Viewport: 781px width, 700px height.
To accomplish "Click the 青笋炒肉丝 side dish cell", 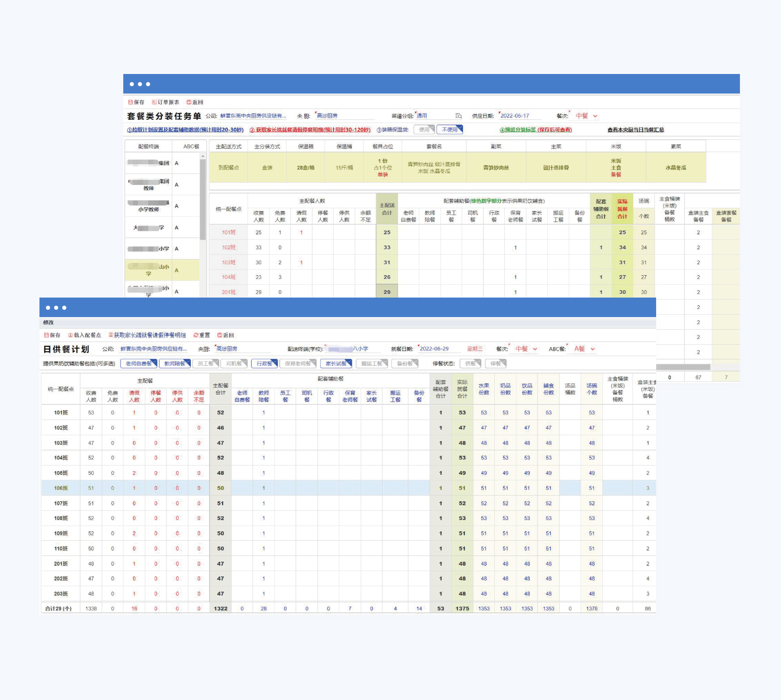I will (496, 168).
